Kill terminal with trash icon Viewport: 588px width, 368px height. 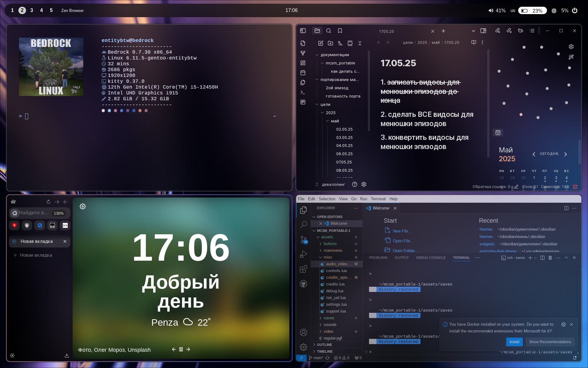pyautogui.click(x=550, y=258)
